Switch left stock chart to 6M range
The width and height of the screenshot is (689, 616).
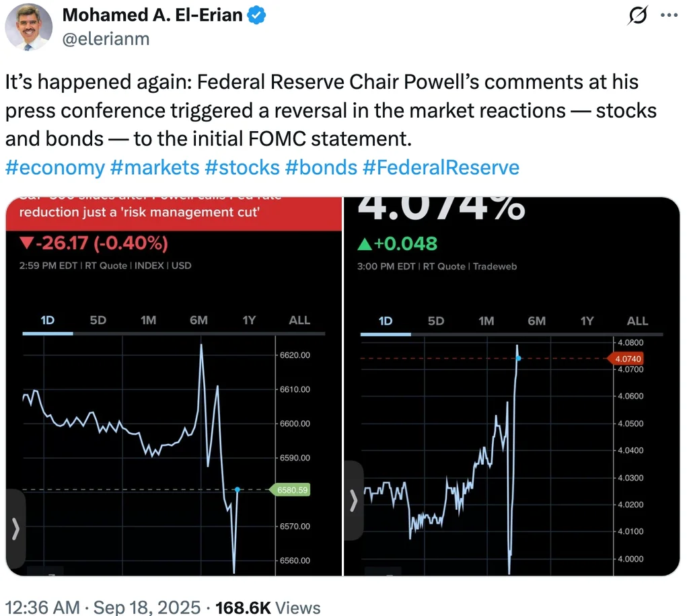tap(198, 320)
